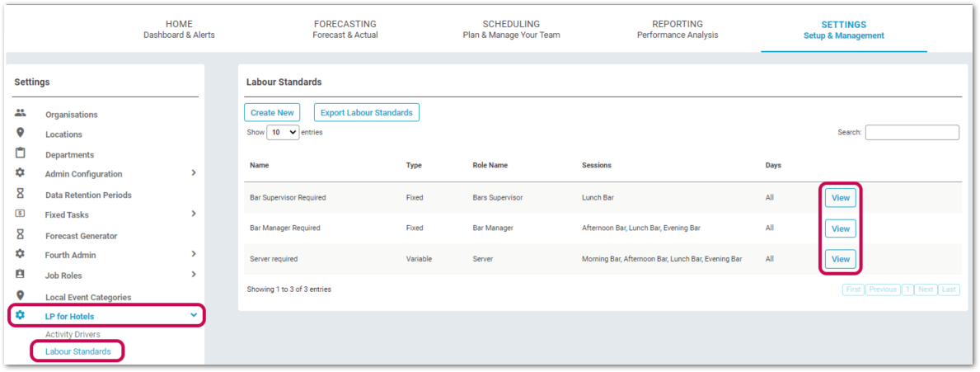
Task: Open Departments in Settings sidebar
Action: (x=69, y=154)
